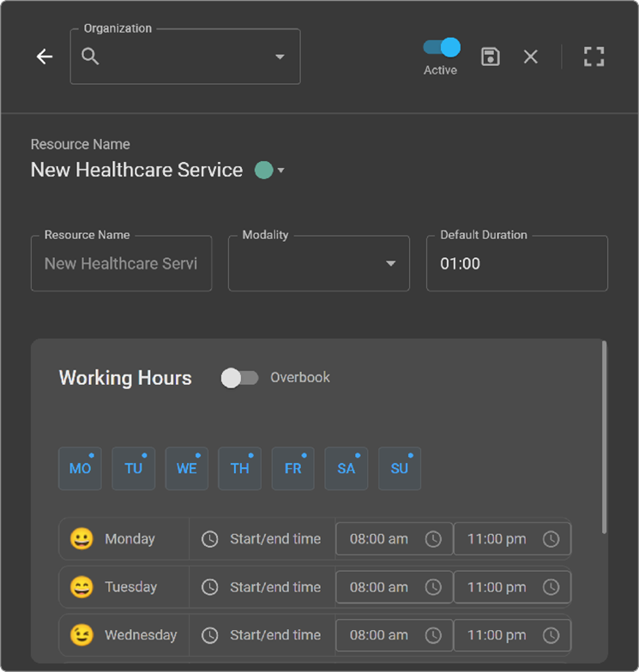Open clock picker for Monday start time
Viewport: 639px width, 672px height.
pyautogui.click(x=434, y=539)
